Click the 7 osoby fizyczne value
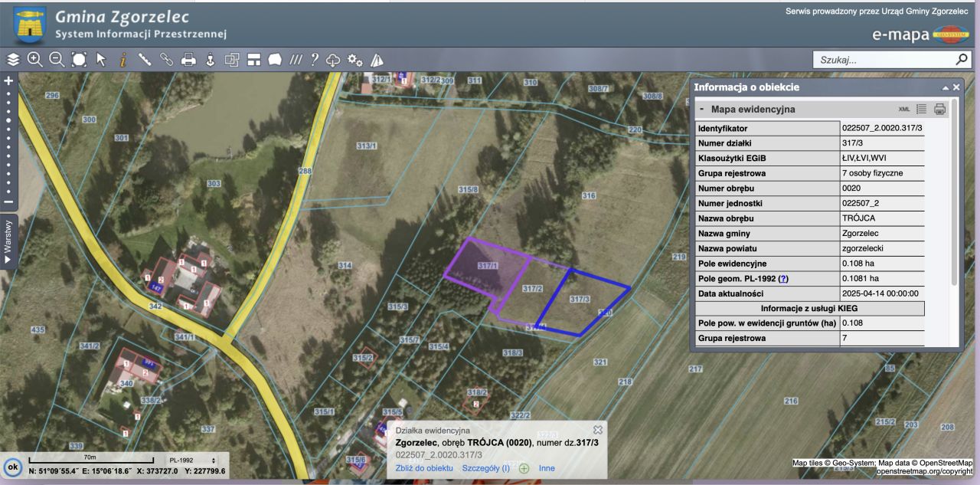This screenshot has width=980, height=485. coord(872,173)
